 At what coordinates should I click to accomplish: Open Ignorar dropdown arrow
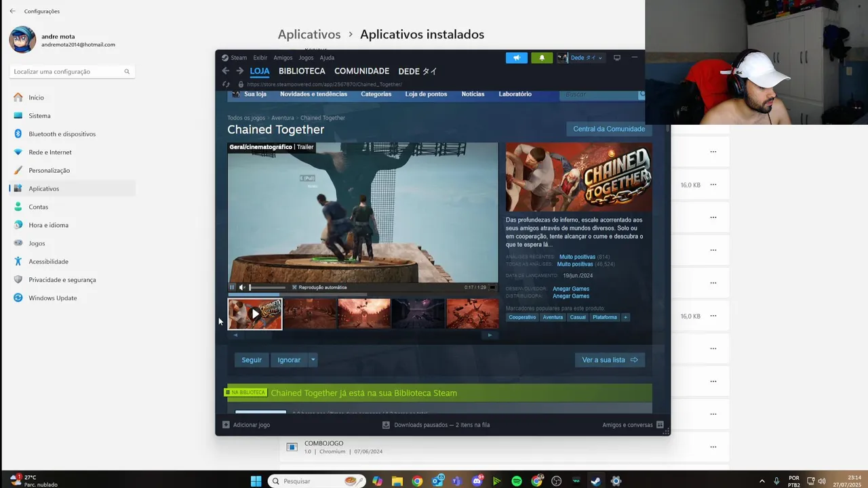point(313,360)
